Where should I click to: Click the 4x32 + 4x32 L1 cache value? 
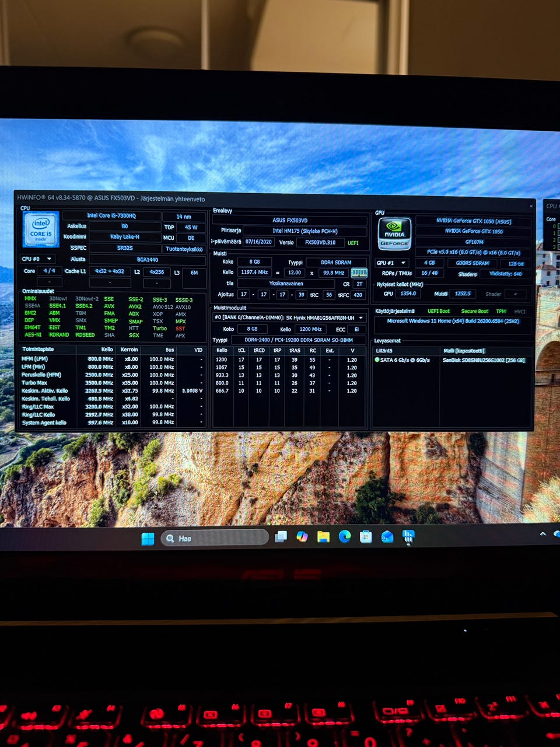(110, 271)
